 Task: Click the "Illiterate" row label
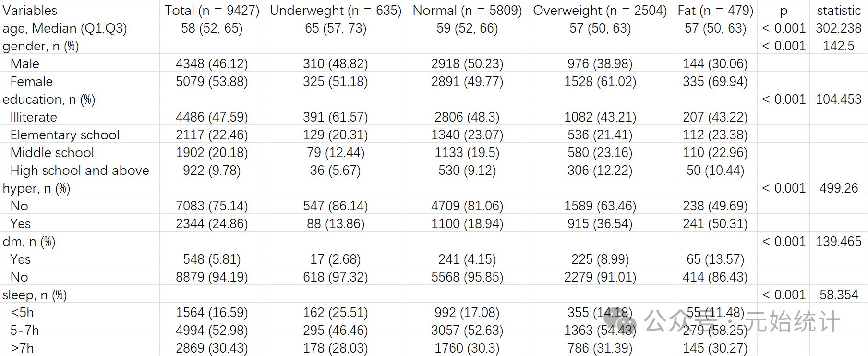34,117
